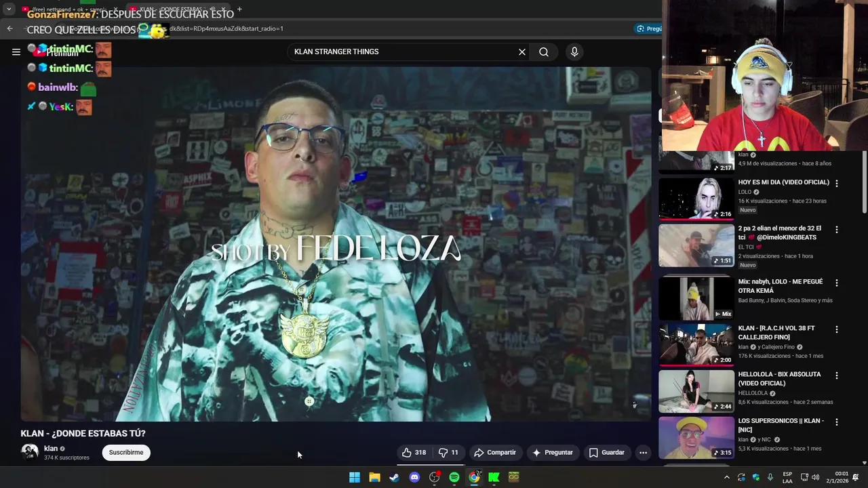Open volume control in the system tray
Image resolution: width=868 pixels, height=488 pixels.
pyautogui.click(x=816, y=477)
